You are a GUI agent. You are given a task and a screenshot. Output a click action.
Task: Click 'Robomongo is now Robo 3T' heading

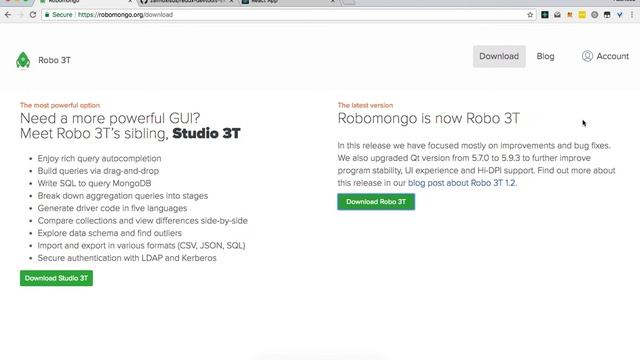[429, 118]
